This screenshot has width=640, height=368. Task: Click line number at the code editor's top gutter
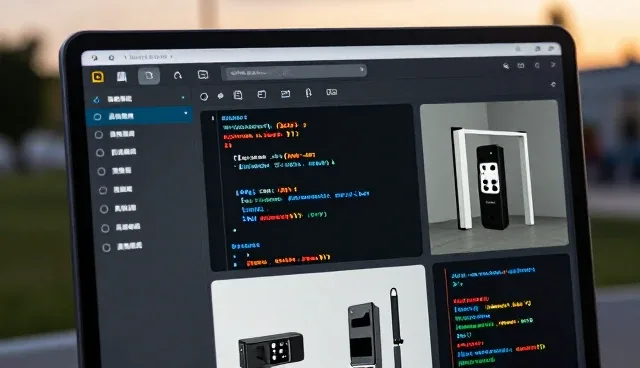(212, 119)
